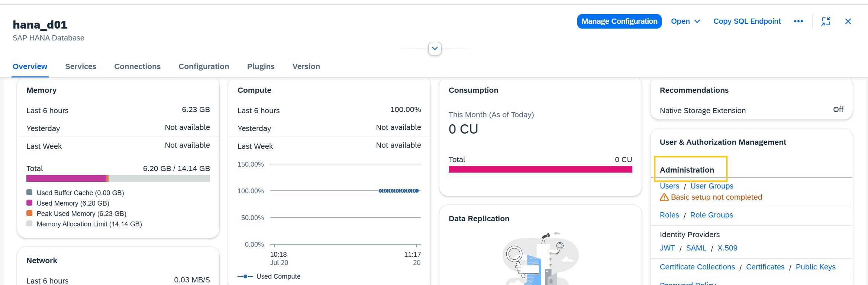Open the Roles link

point(669,215)
